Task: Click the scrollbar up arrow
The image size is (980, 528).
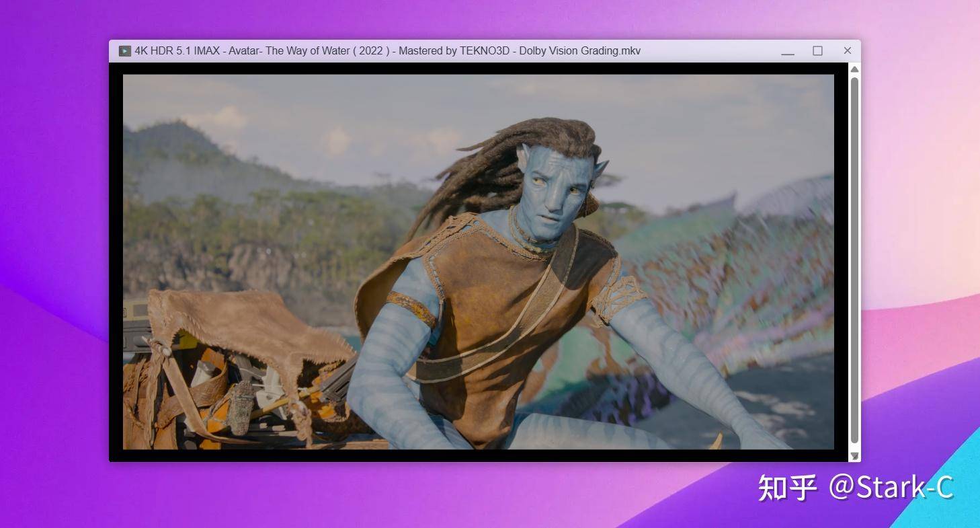Action: (x=854, y=69)
